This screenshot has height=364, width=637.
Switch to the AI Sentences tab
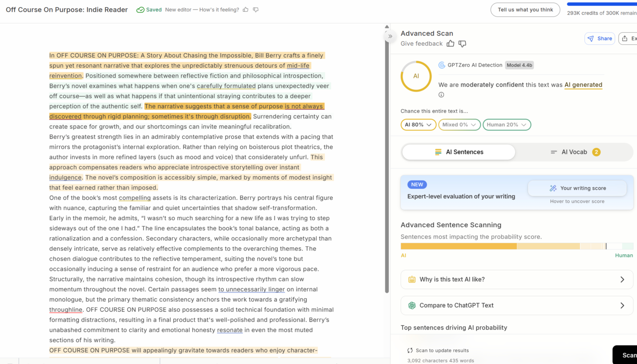(x=459, y=152)
